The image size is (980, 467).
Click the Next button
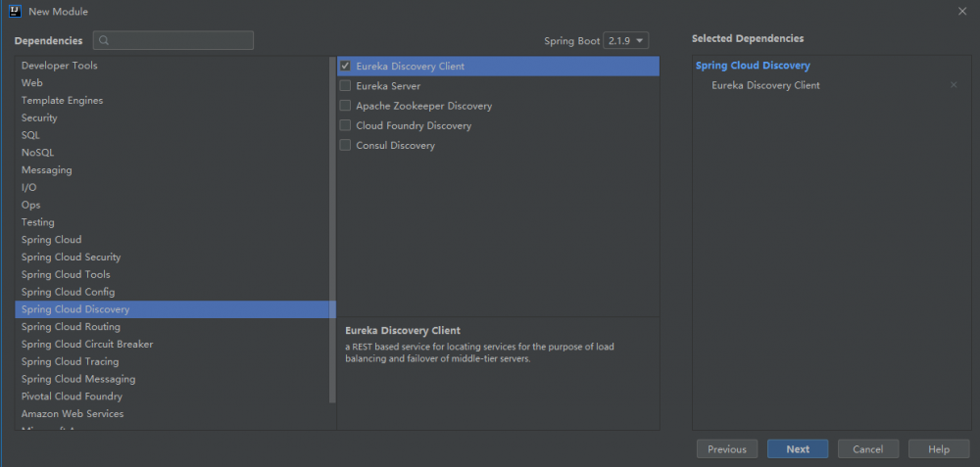(798, 449)
